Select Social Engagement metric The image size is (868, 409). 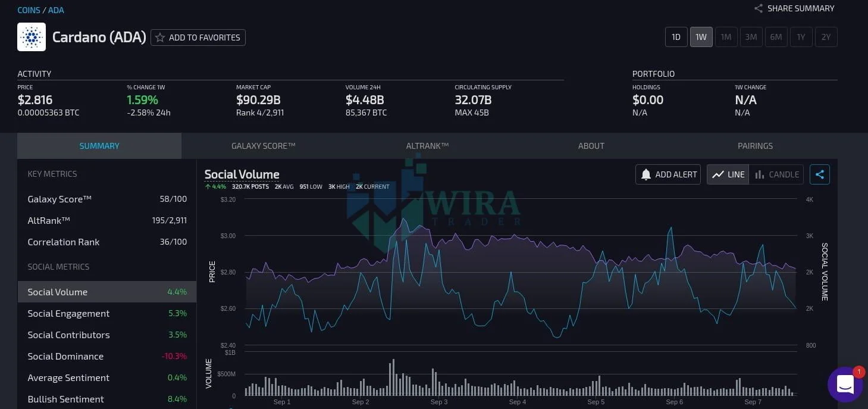[107, 313]
